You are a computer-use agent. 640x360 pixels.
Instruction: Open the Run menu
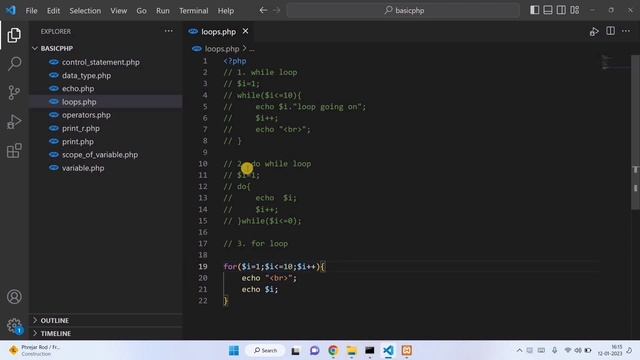pyautogui.click(x=162, y=11)
